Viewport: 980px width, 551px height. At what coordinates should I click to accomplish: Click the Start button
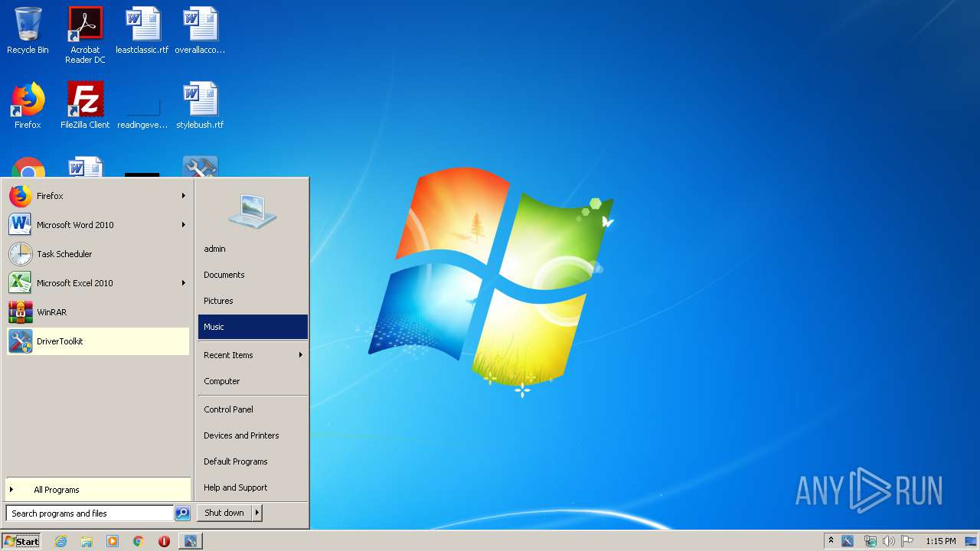(x=21, y=541)
